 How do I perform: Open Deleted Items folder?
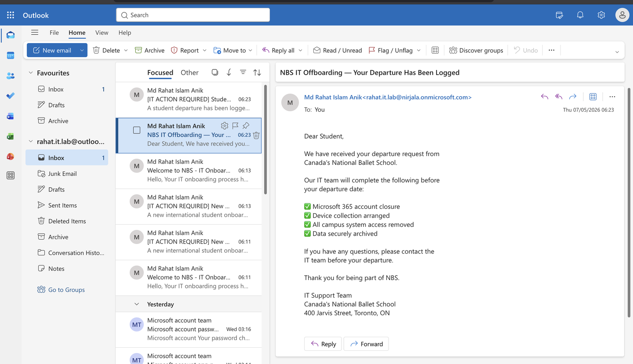pyautogui.click(x=67, y=221)
